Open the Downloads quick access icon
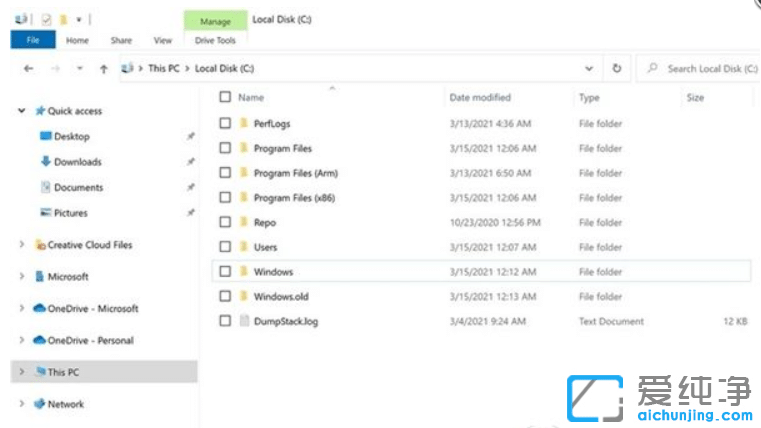The width and height of the screenshot is (761, 428). click(45, 162)
